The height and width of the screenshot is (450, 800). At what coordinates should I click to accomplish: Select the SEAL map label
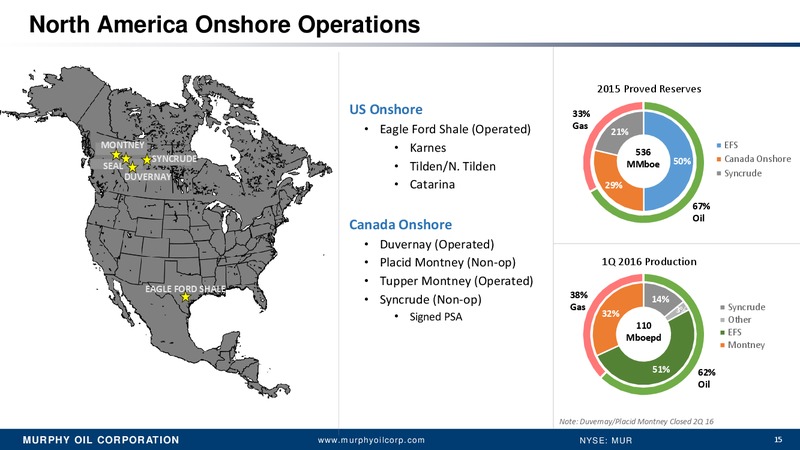[113, 166]
